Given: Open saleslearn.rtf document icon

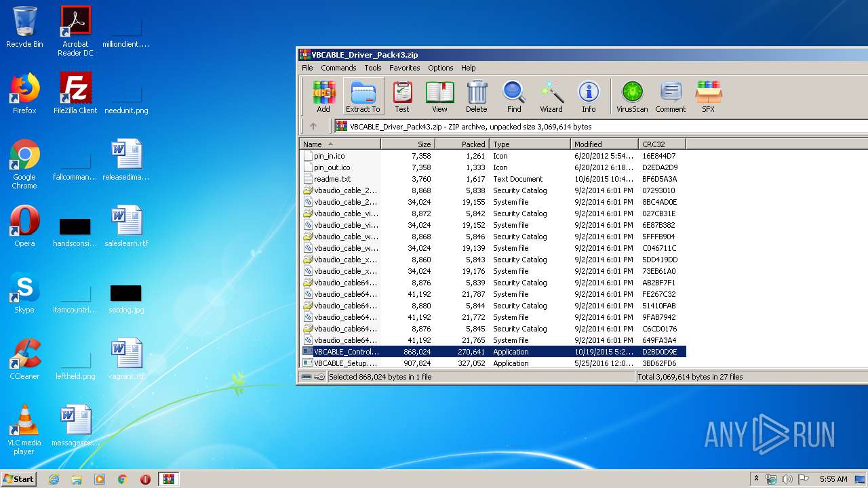Looking at the screenshot, I should (x=126, y=226).
